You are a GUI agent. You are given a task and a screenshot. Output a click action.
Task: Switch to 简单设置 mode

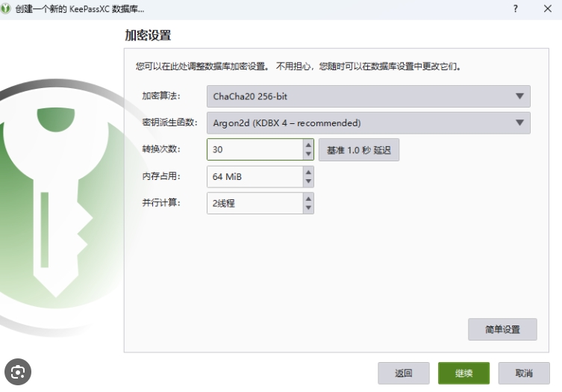(x=502, y=329)
